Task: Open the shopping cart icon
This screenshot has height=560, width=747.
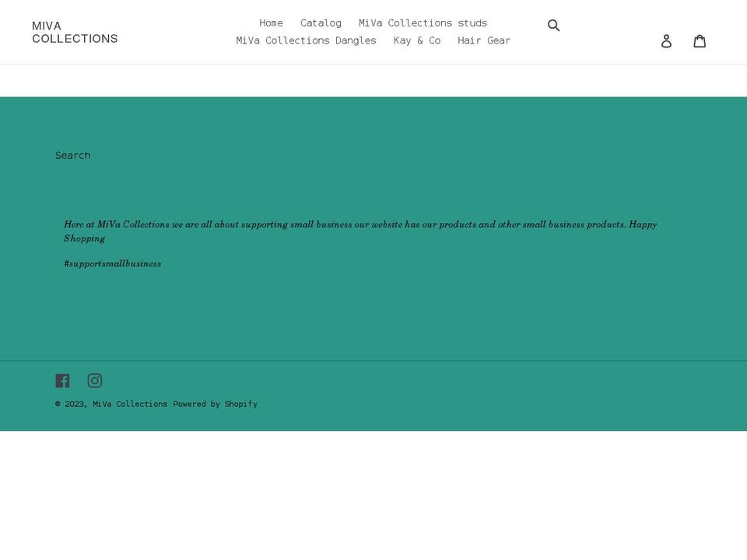Action: coord(700,40)
